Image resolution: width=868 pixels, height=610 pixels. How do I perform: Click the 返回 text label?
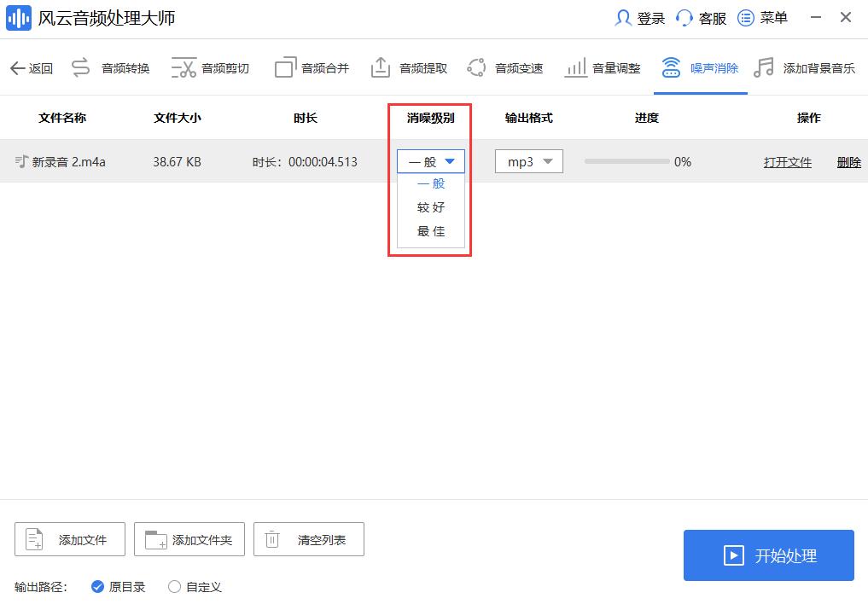click(x=41, y=68)
